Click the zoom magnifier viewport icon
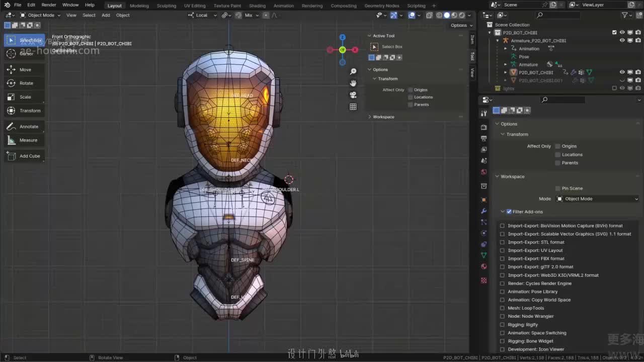 (x=353, y=72)
